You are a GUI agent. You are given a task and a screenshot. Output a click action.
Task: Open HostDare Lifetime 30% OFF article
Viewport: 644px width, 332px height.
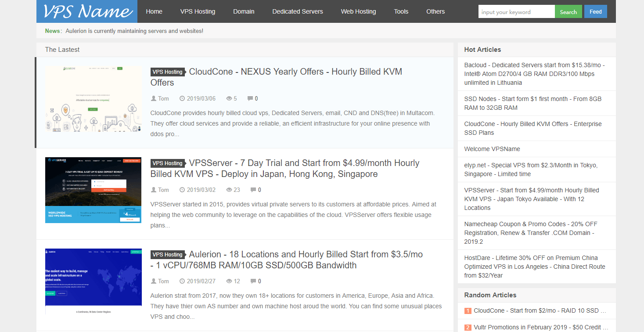pos(535,267)
